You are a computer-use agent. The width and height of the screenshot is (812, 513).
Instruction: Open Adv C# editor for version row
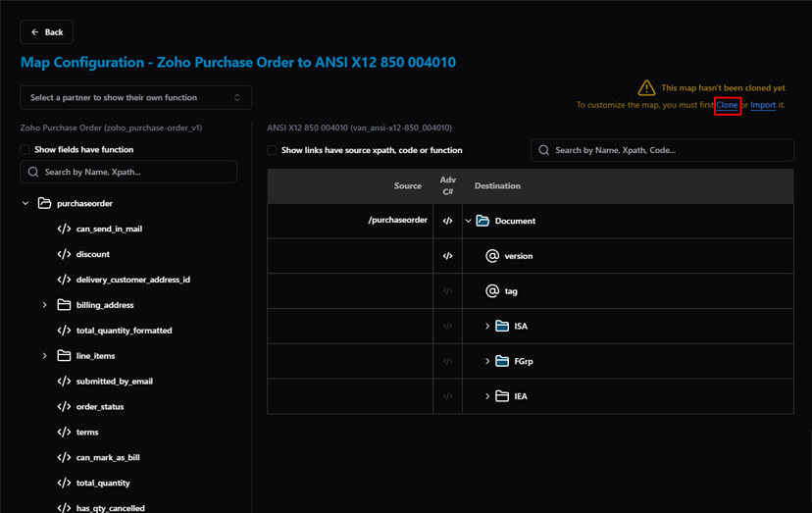tap(447, 256)
